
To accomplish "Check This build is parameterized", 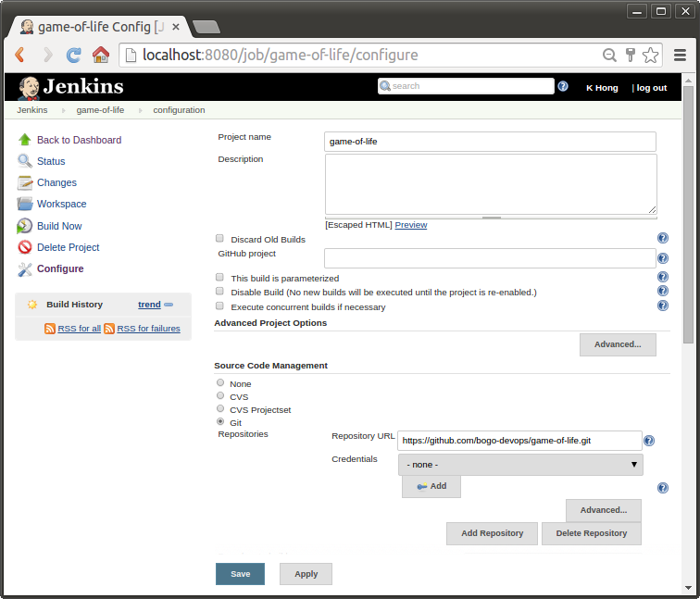I will click(x=219, y=277).
